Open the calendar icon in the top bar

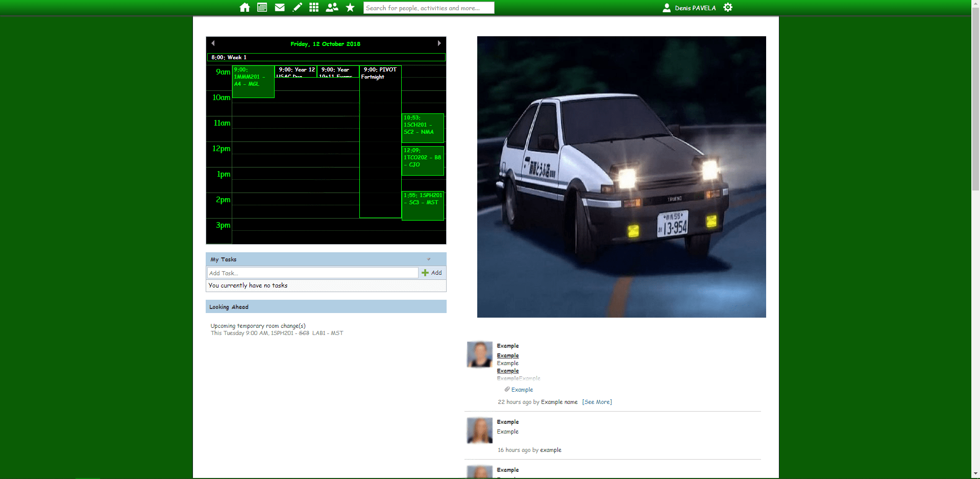[262, 8]
